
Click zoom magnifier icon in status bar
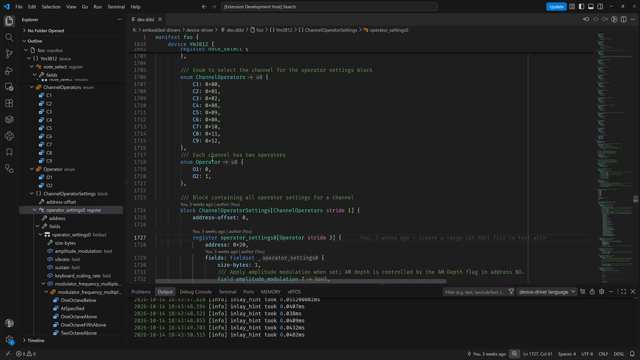(514, 354)
